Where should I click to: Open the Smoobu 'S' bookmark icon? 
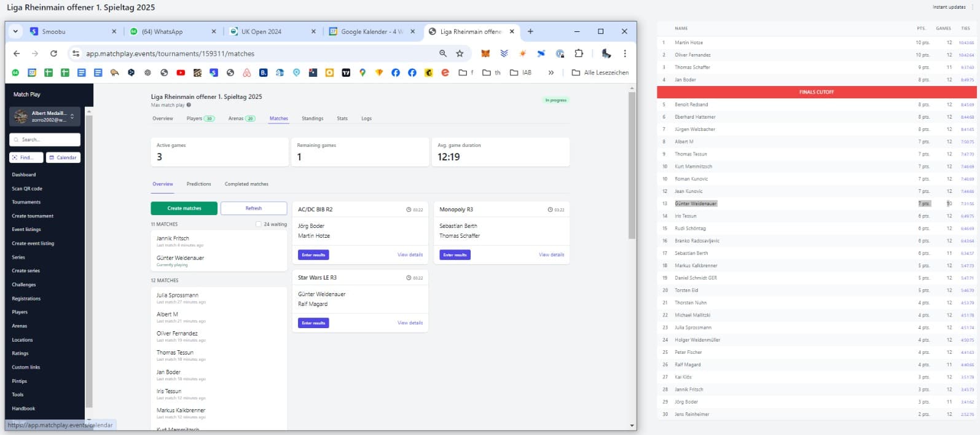pyautogui.click(x=214, y=72)
